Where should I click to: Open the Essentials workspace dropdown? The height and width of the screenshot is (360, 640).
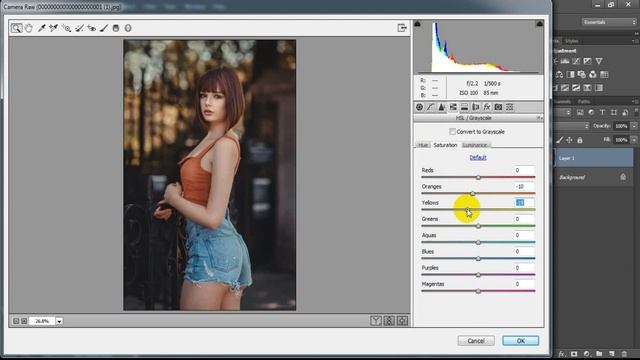[x=609, y=22]
